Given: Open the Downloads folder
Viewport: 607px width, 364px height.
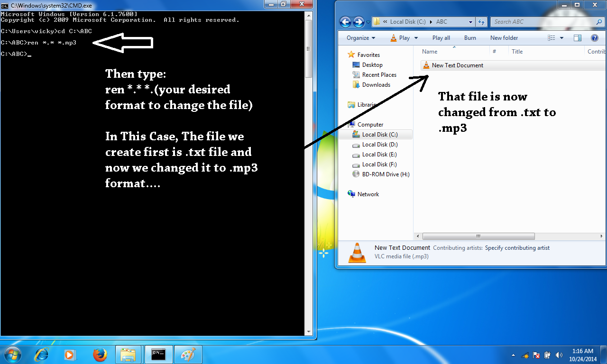Looking at the screenshot, I should [x=376, y=85].
